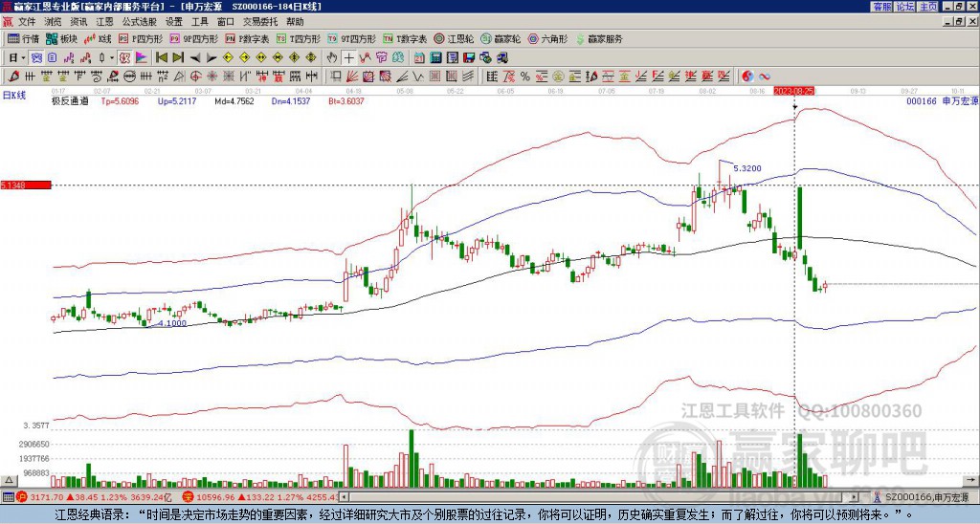This screenshot has height=524, width=980.
Task: Open the 六角形 hexagon tool
Action: tap(547, 38)
